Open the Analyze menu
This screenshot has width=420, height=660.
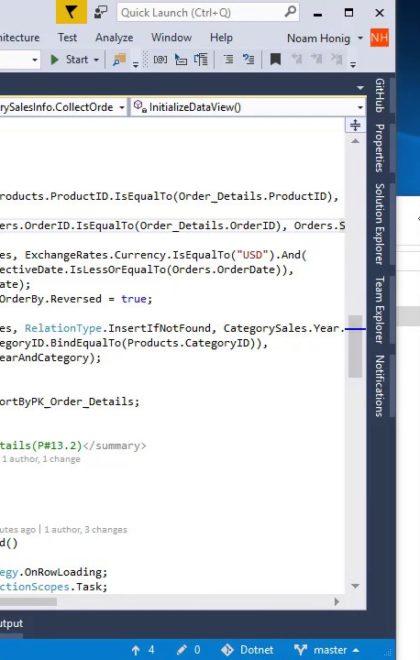click(114, 37)
